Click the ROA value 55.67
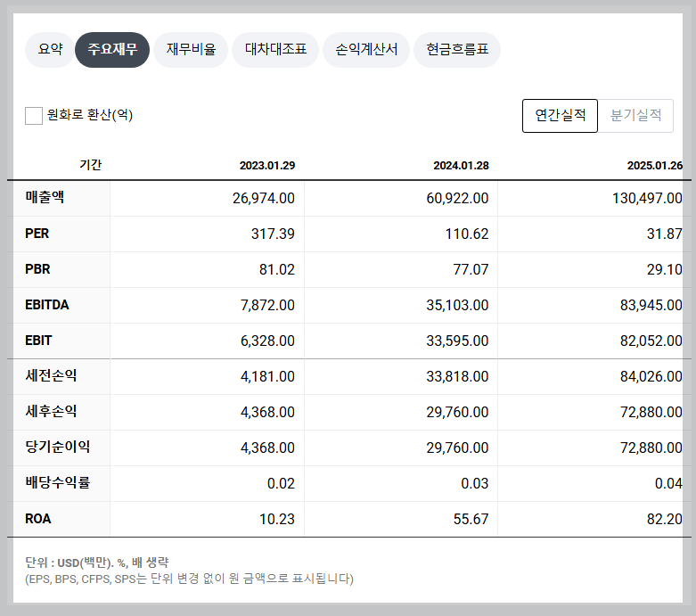The image size is (696, 616). click(x=471, y=519)
